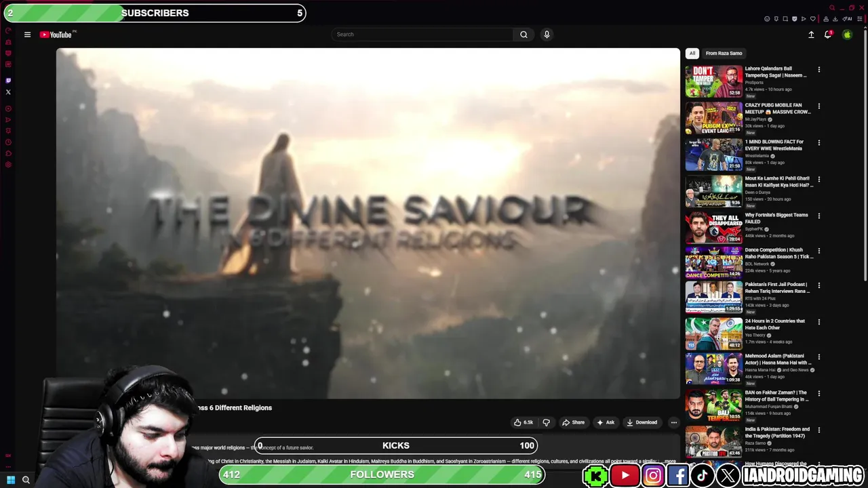868x488 pixels.
Task: Click the magnifier search button
Action: (x=524, y=35)
